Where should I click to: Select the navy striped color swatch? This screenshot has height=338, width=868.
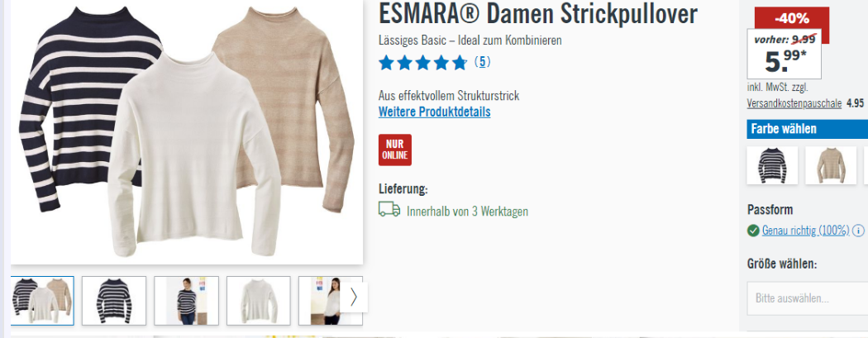click(x=772, y=165)
